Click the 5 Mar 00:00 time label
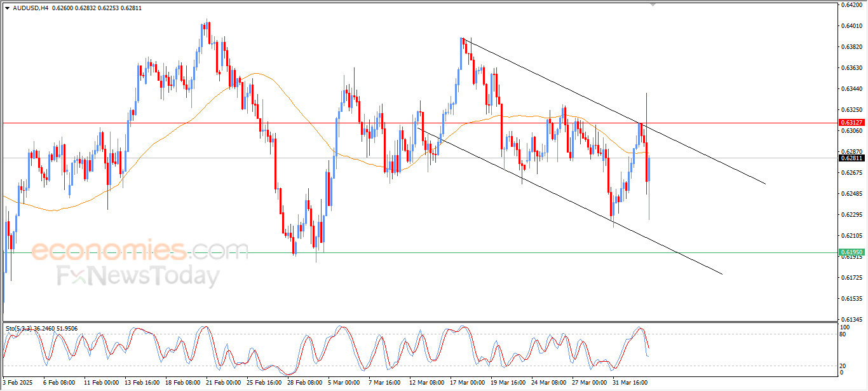868x391 pixels. tap(344, 383)
